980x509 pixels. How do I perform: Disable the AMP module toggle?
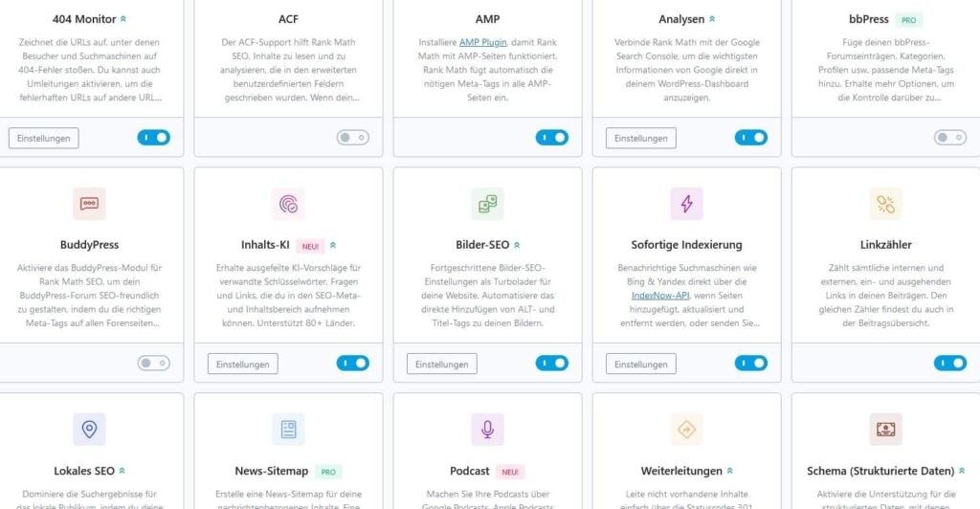point(551,138)
